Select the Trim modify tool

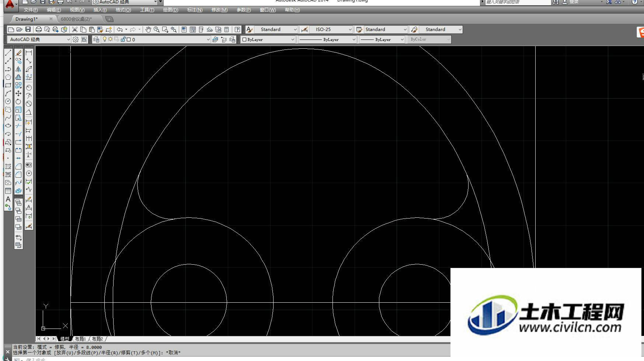pyautogui.click(x=18, y=126)
